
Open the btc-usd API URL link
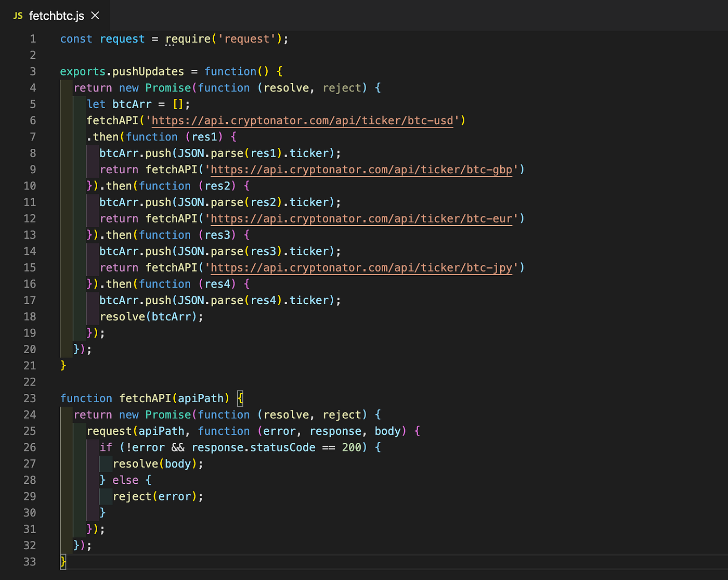302,121
